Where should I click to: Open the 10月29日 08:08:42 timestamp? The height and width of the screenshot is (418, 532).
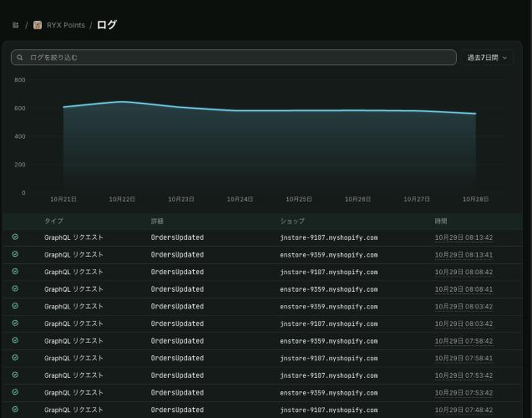pos(464,272)
